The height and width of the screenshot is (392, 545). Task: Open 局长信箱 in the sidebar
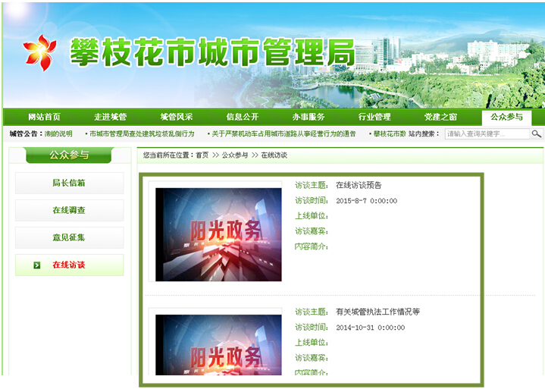(x=69, y=183)
